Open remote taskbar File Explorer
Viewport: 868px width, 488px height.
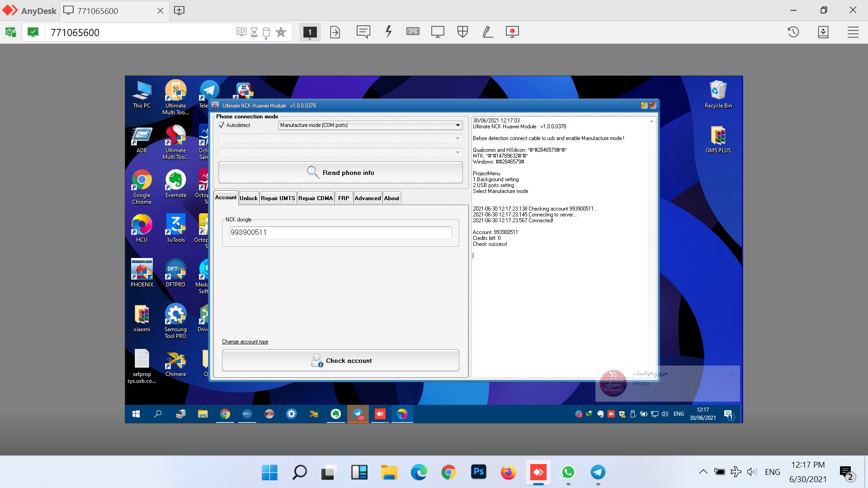coord(203,414)
